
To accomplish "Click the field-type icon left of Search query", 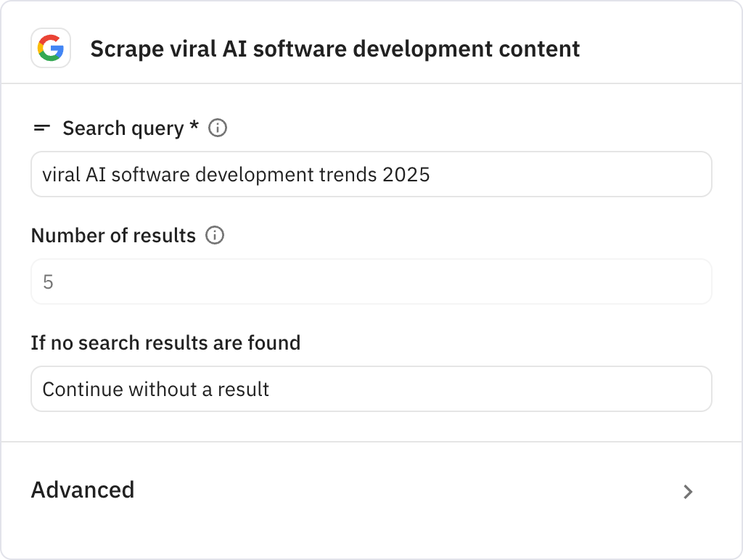I will [41, 128].
